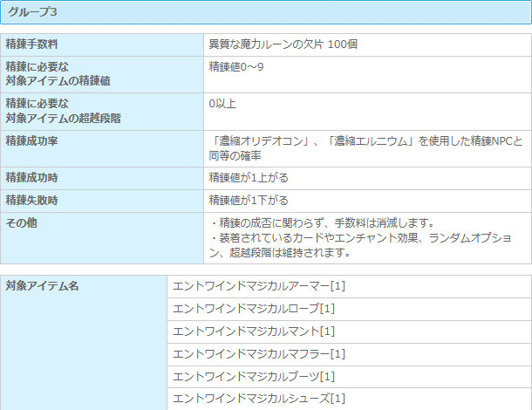Select the 精錬成功率 row label
This screenshot has height=410, width=532.
coord(31,140)
